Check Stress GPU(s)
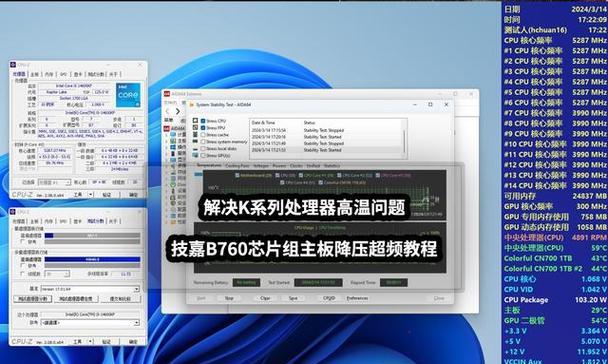608x364 pixels. (203, 155)
